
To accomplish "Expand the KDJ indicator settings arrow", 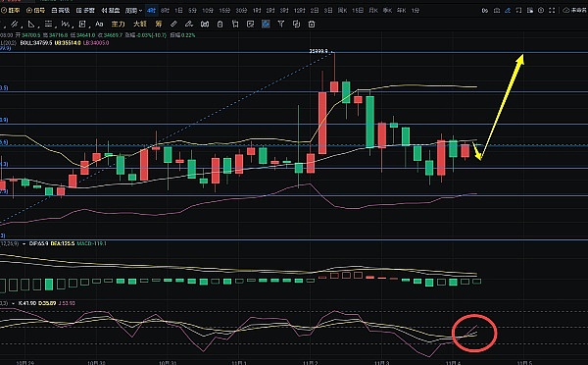I will tap(13, 303).
